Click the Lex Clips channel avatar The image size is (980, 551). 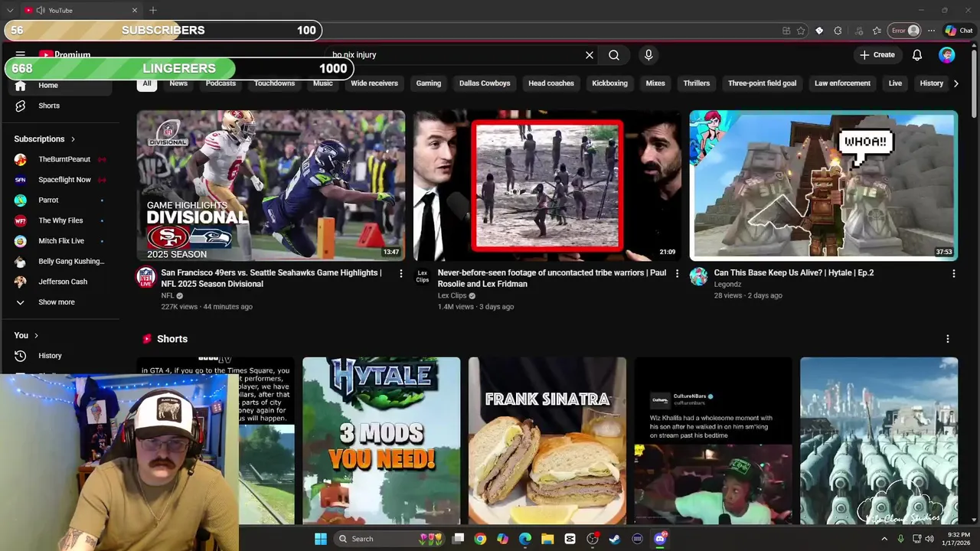click(422, 277)
